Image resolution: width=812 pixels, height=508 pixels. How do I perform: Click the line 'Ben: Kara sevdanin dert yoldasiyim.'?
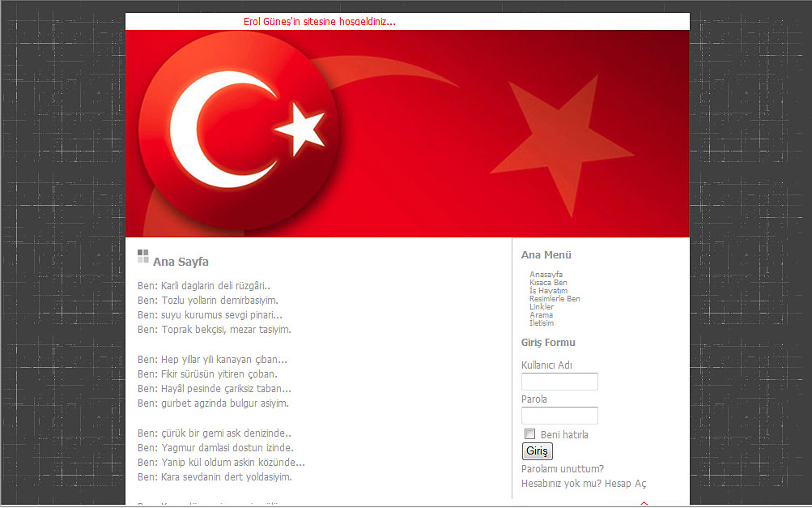pyautogui.click(x=215, y=477)
